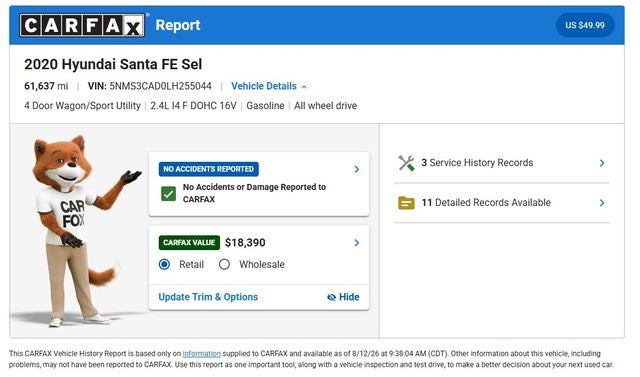640x377 pixels.
Task: Click No Accidents or Damage Reported text
Action: [x=254, y=193]
